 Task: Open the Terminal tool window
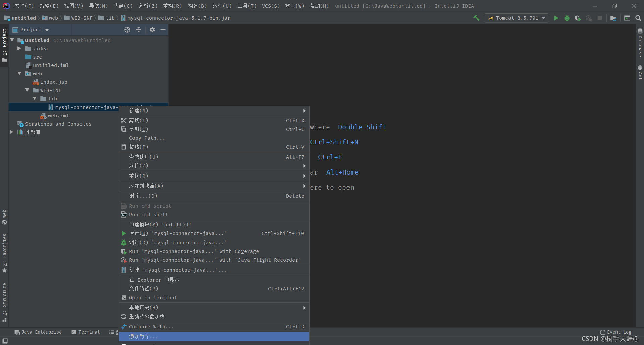pos(86,332)
